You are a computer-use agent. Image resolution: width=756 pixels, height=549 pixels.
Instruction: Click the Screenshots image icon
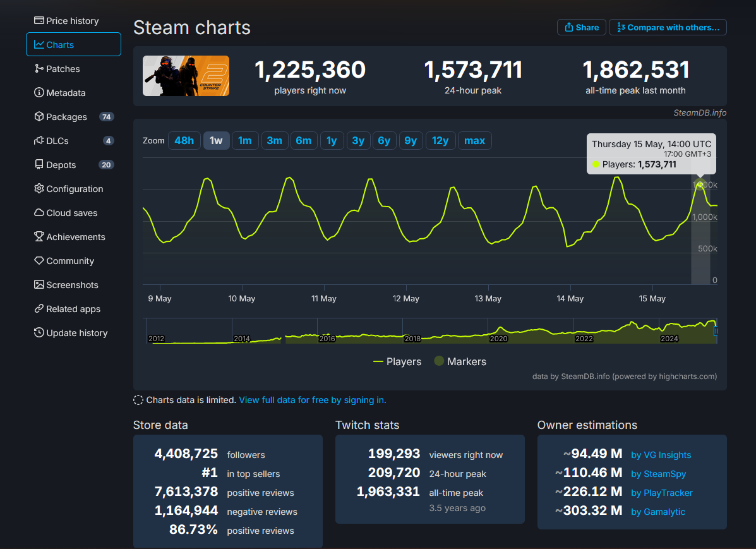(x=39, y=285)
